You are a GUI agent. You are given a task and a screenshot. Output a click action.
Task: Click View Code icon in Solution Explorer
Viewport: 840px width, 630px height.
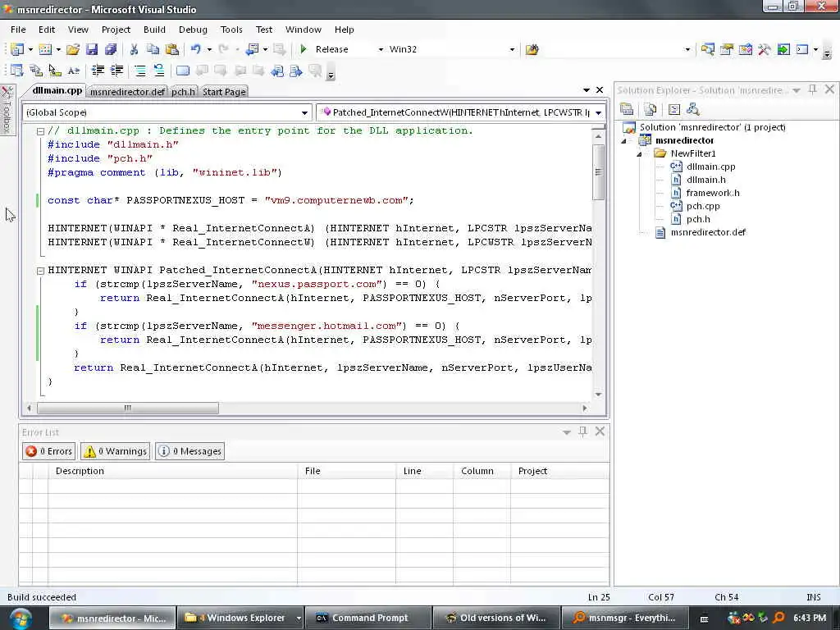674,110
